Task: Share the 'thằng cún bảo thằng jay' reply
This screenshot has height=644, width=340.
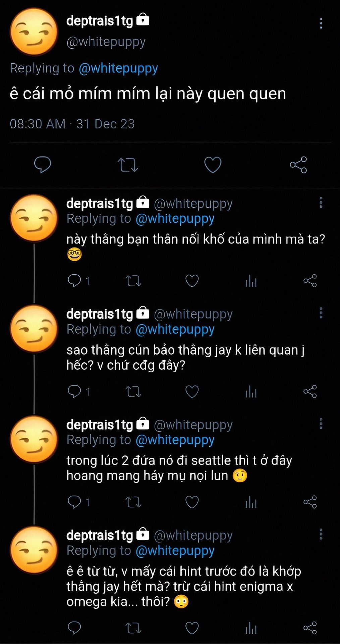Action: click(310, 391)
